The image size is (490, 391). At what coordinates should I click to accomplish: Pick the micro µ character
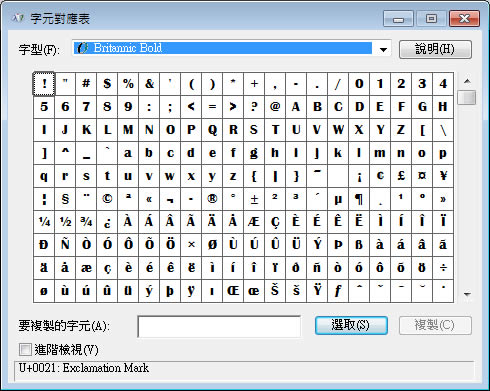(338, 199)
